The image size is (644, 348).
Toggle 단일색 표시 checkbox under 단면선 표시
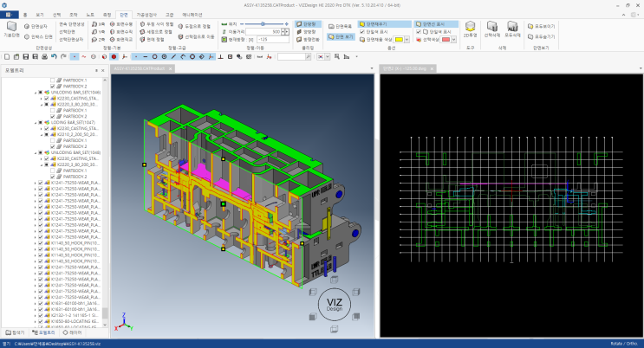click(x=419, y=32)
